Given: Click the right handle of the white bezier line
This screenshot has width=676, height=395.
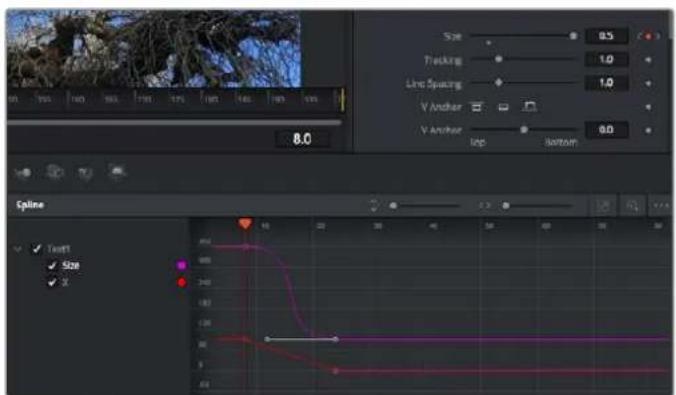Looking at the screenshot, I should pos(336,339).
